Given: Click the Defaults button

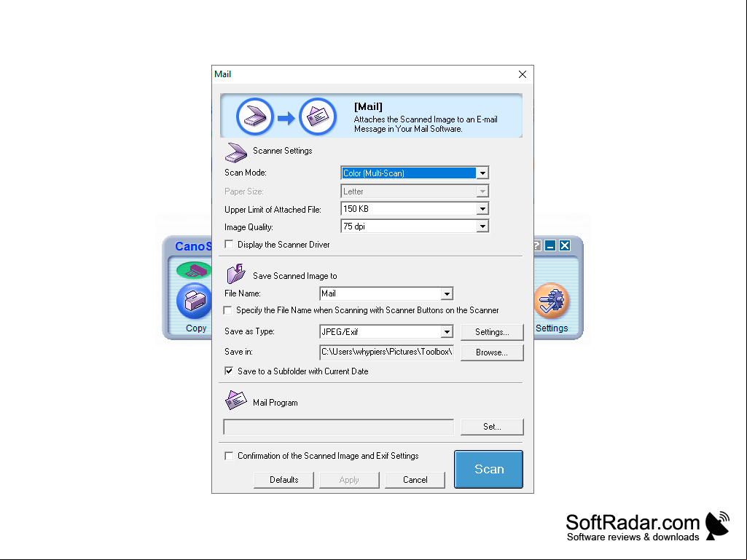Looking at the screenshot, I should pos(284,480).
